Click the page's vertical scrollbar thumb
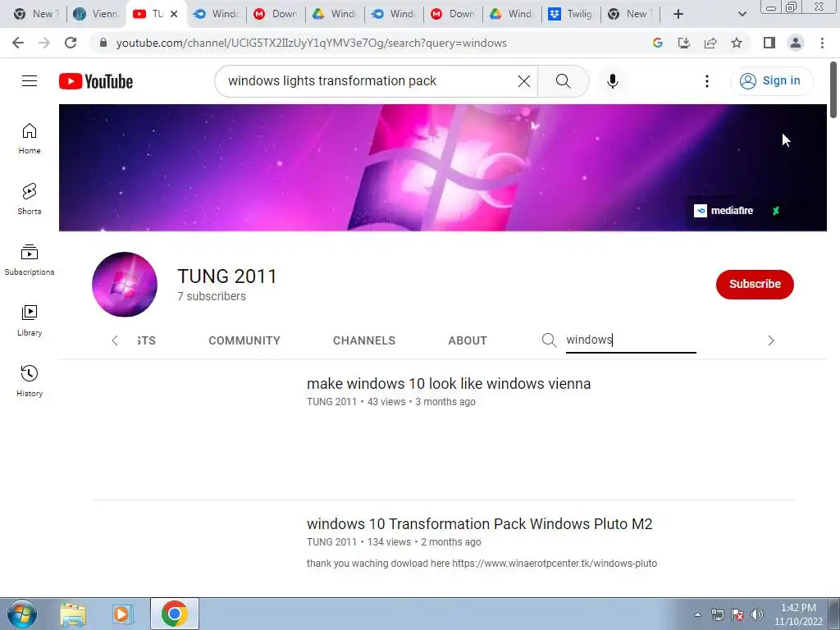Image resolution: width=840 pixels, height=630 pixels. 833,90
